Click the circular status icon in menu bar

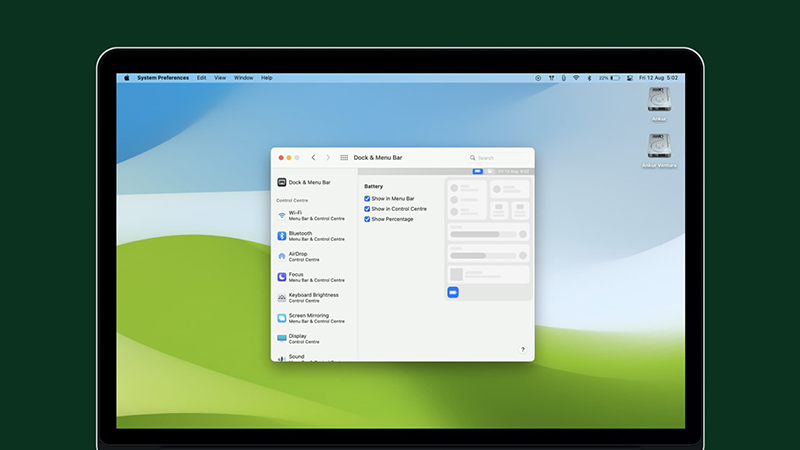[538, 78]
